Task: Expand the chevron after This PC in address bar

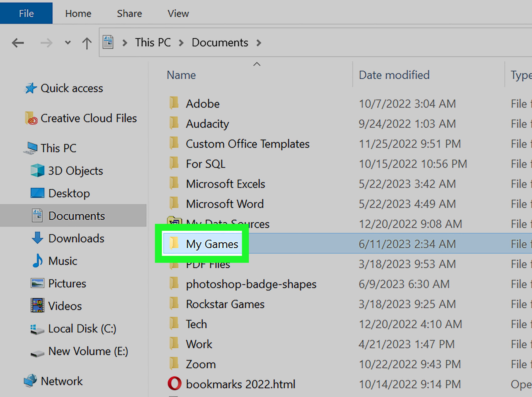Action: pyautogui.click(x=181, y=43)
